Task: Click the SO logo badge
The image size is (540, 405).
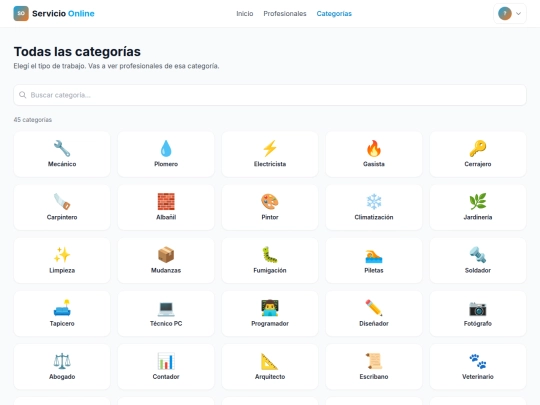Action: 21,13
